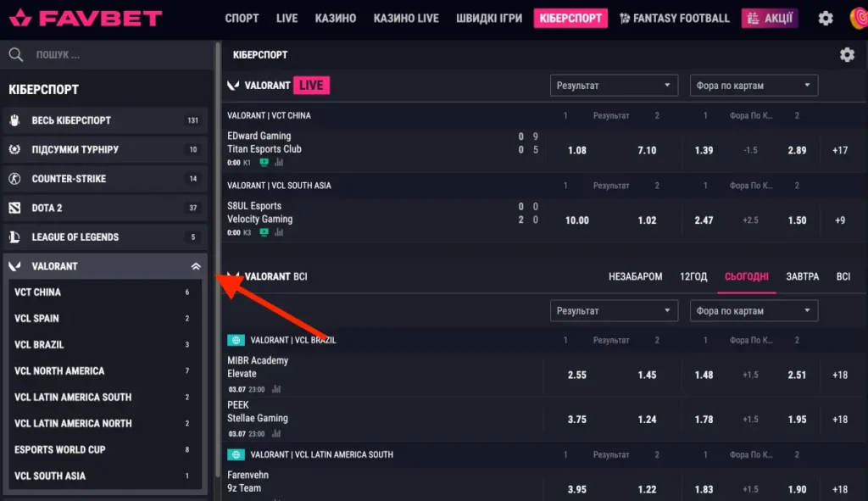Image resolution: width=868 pixels, height=501 pixels.
Task: Click the Весь кіберспорт controller icon
Action: (x=15, y=120)
